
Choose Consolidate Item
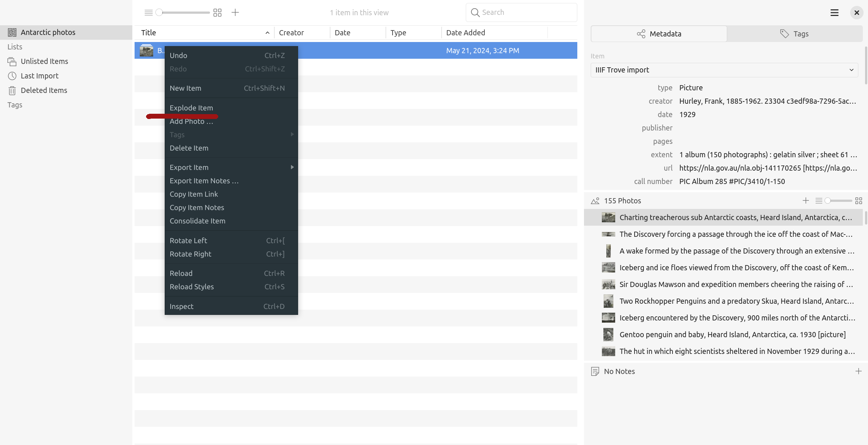click(231, 221)
